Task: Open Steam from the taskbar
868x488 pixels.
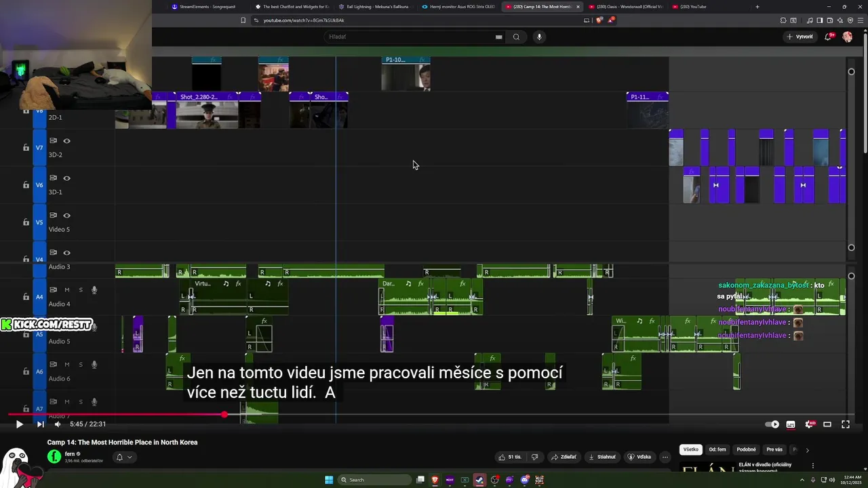Action: [479, 480]
